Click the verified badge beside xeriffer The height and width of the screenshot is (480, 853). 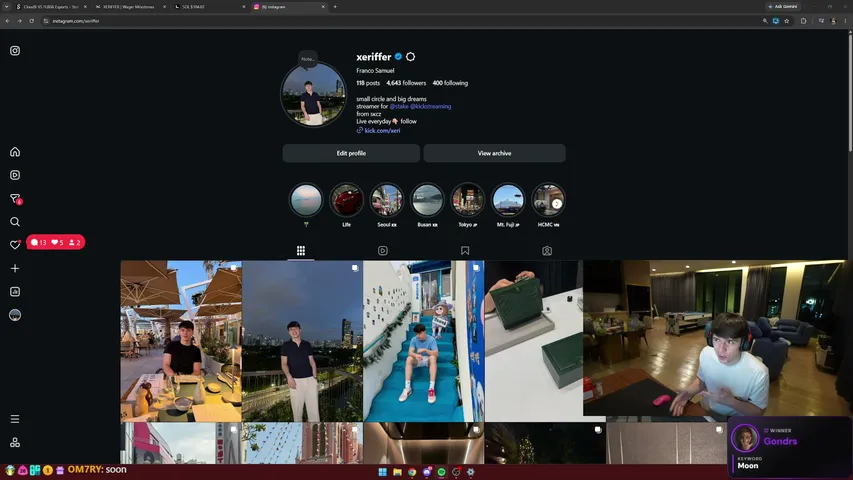coord(398,57)
